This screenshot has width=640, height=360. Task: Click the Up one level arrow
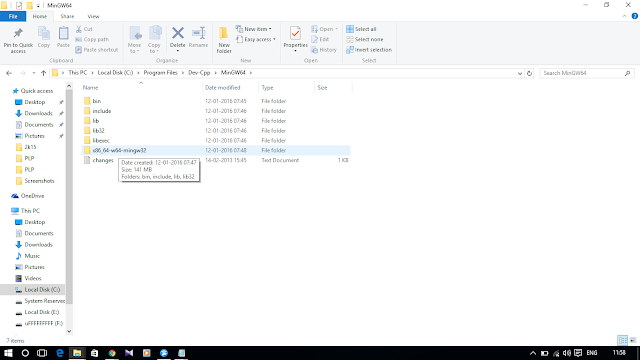click(43, 73)
